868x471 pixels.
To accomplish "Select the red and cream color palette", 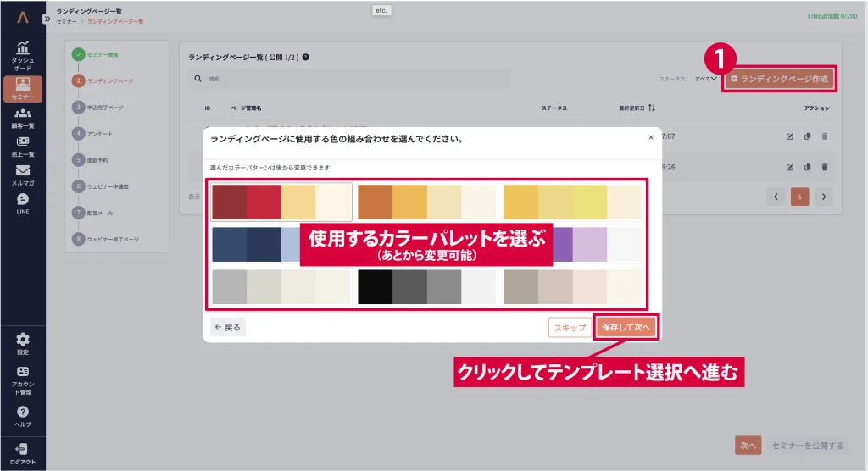I will [281, 202].
